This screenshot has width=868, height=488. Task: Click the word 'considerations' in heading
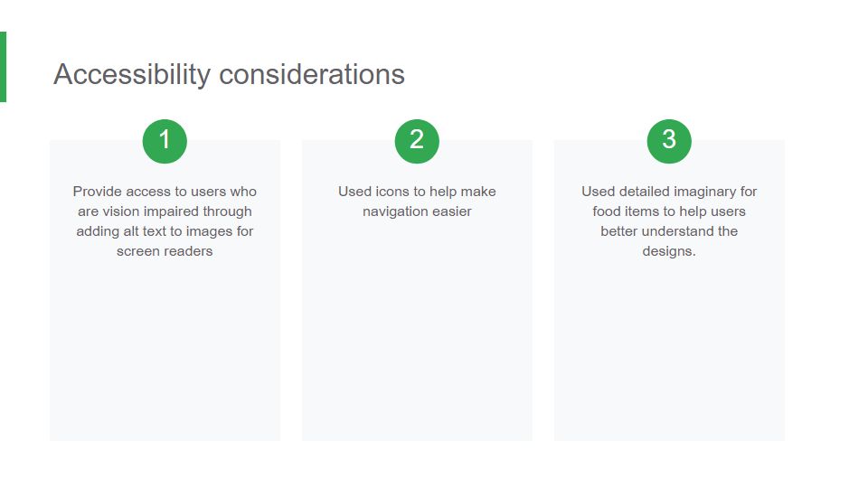tap(312, 74)
